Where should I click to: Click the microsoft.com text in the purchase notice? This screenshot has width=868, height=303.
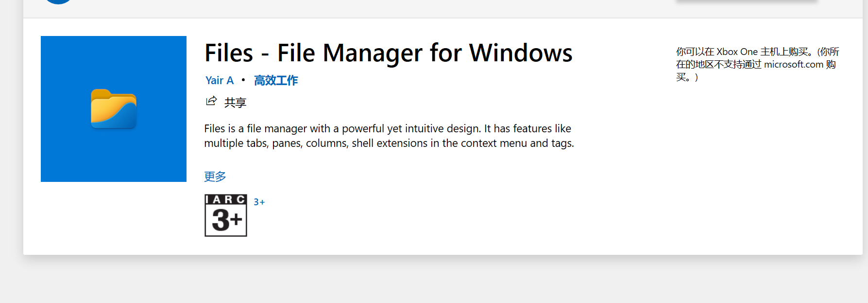click(792, 64)
